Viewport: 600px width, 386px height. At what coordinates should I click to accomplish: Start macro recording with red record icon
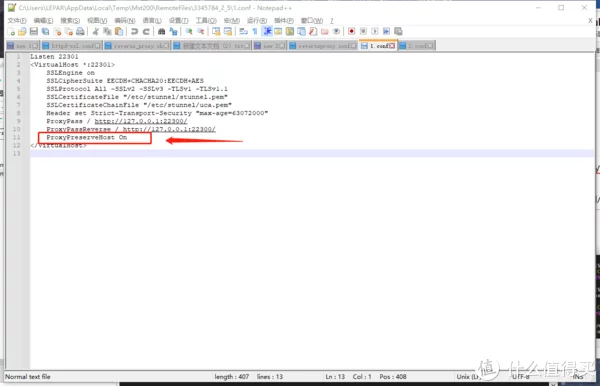[x=351, y=31]
